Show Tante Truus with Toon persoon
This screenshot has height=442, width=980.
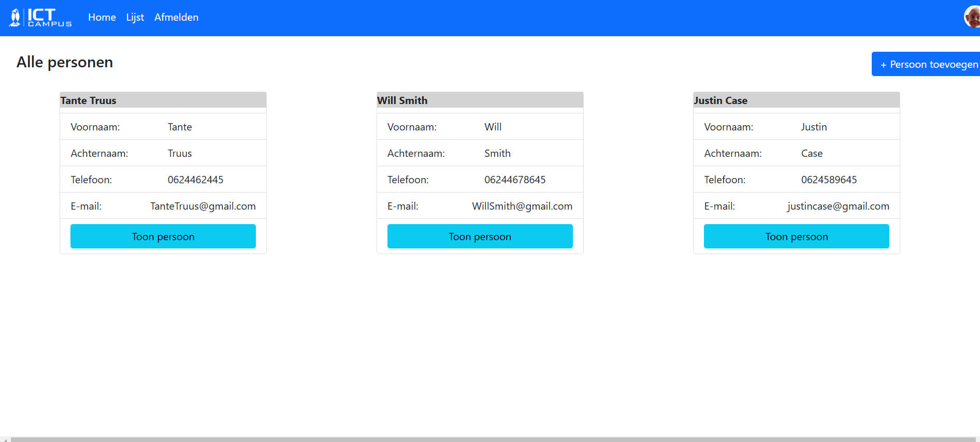[163, 237]
